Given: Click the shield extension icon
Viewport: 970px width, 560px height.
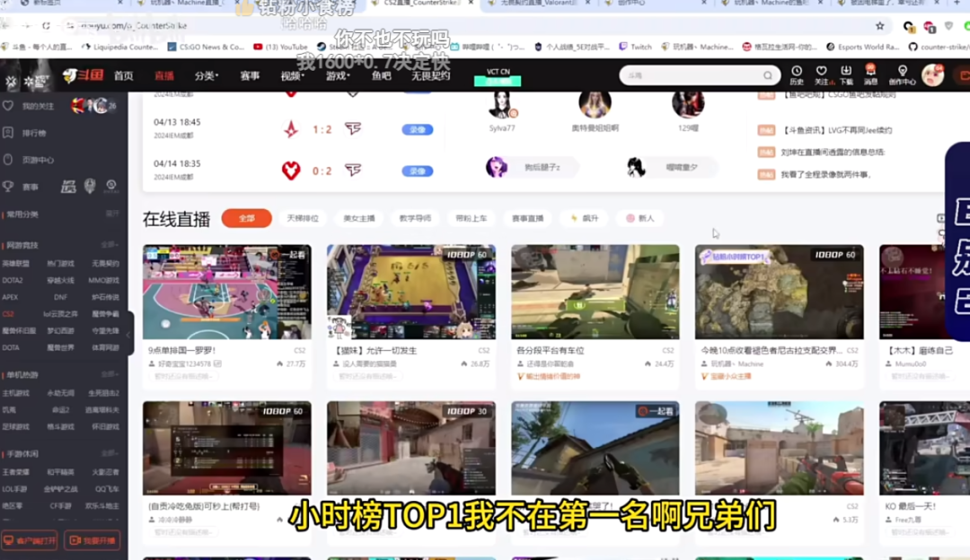Looking at the screenshot, I should [x=949, y=26].
